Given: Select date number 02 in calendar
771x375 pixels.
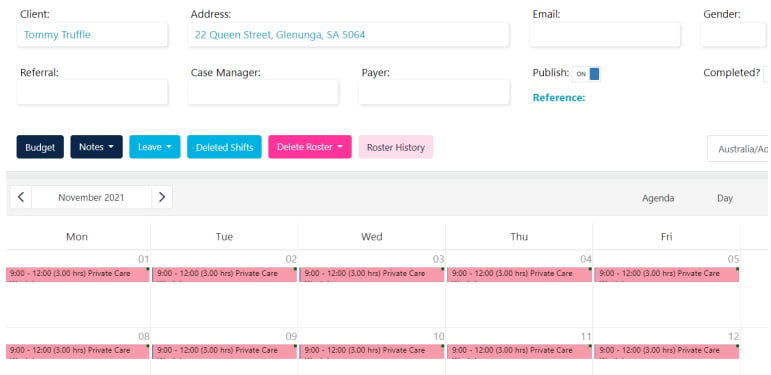Looking at the screenshot, I should pyautogui.click(x=291, y=259).
